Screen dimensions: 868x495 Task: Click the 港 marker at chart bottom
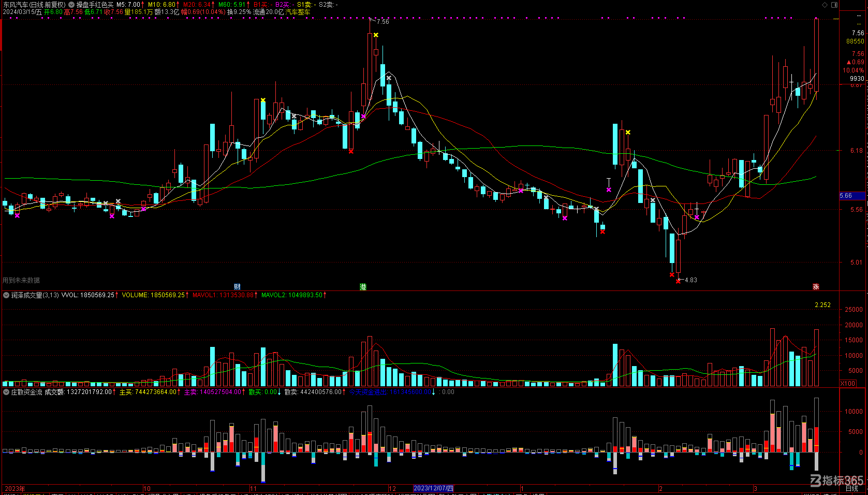coord(363,286)
